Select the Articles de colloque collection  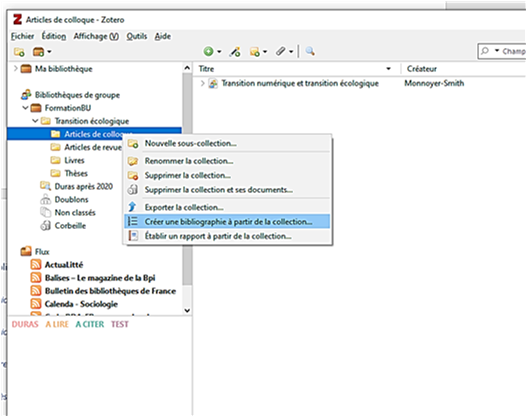[94, 134]
